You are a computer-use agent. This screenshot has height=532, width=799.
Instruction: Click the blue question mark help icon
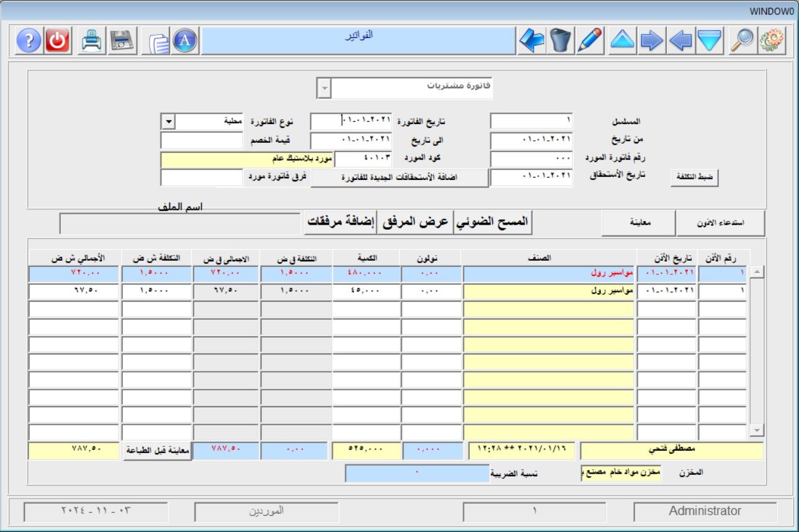[29, 41]
